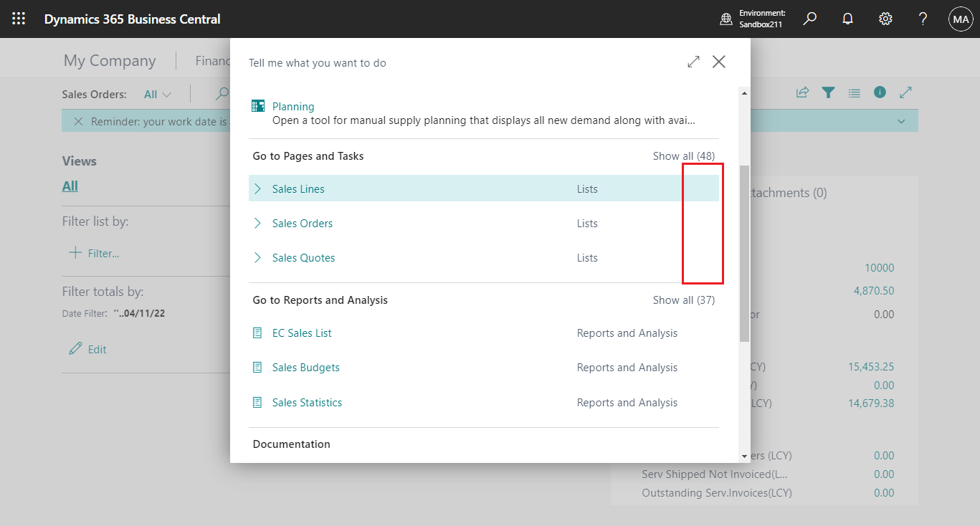Screen dimensions: 980x526
Task: Open help with the question mark icon
Action: 923,19
